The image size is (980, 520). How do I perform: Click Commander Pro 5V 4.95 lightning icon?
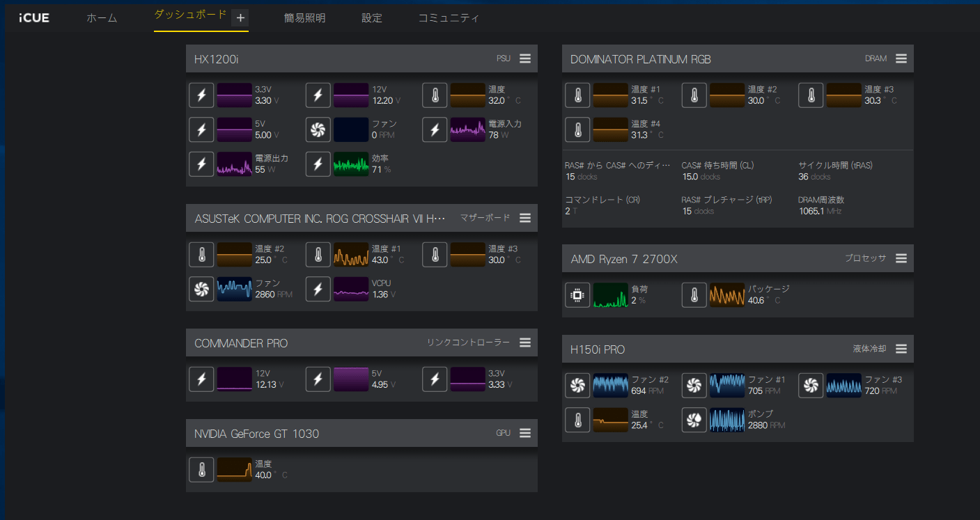coord(318,379)
